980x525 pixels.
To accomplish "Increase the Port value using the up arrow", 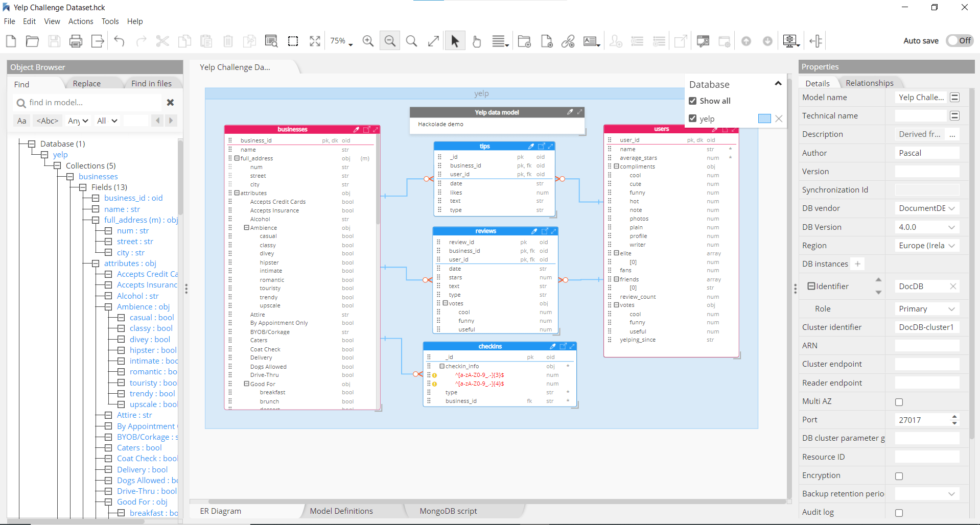I will pos(954,417).
